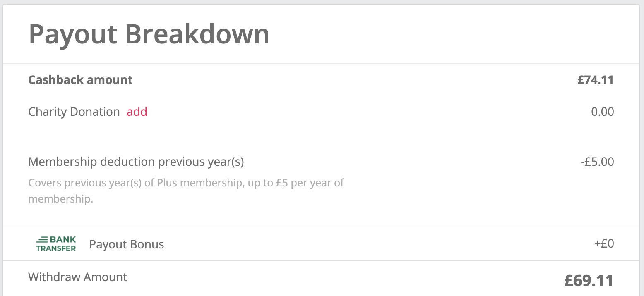Screen dimensions: 644x296
Task: Click the +£0 bonus value
Action: coord(603,243)
